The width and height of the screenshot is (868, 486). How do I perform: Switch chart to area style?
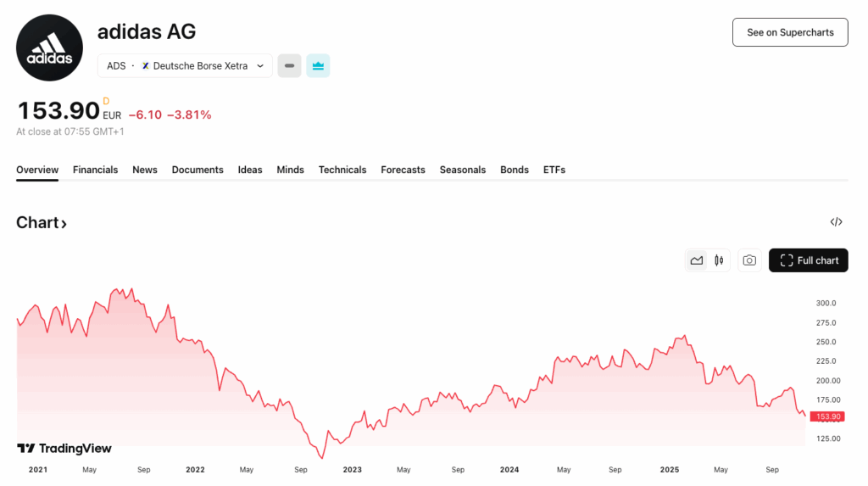point(697,260)
